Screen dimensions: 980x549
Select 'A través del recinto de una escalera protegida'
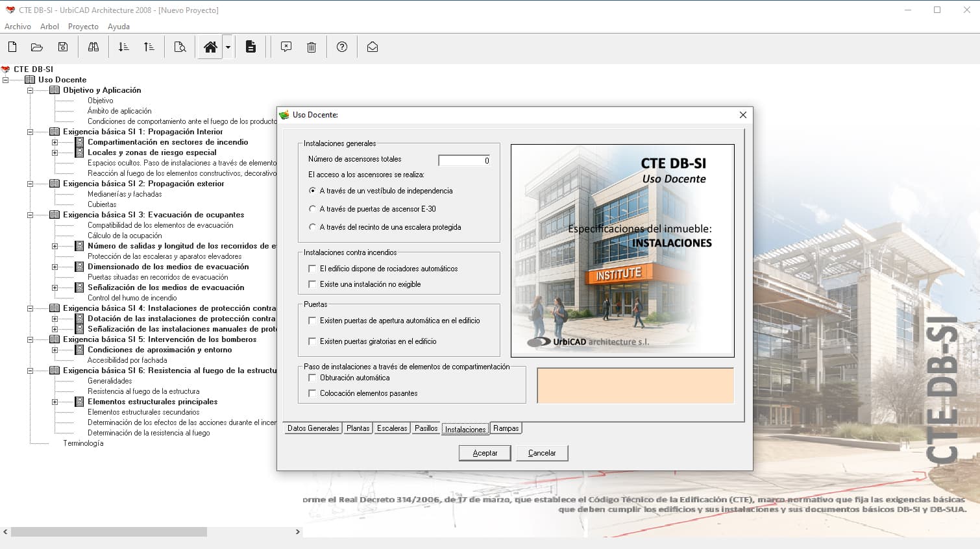coord(312,227)
